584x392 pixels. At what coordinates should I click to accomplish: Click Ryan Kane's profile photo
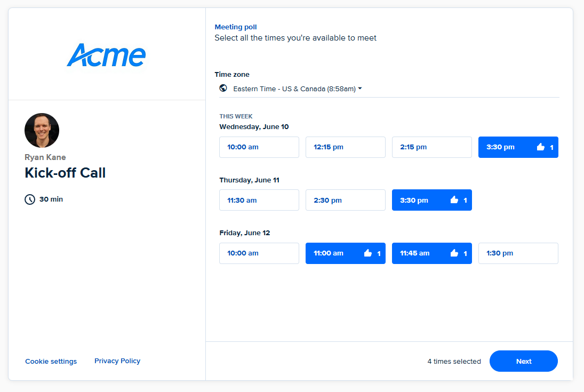point(42,131)
